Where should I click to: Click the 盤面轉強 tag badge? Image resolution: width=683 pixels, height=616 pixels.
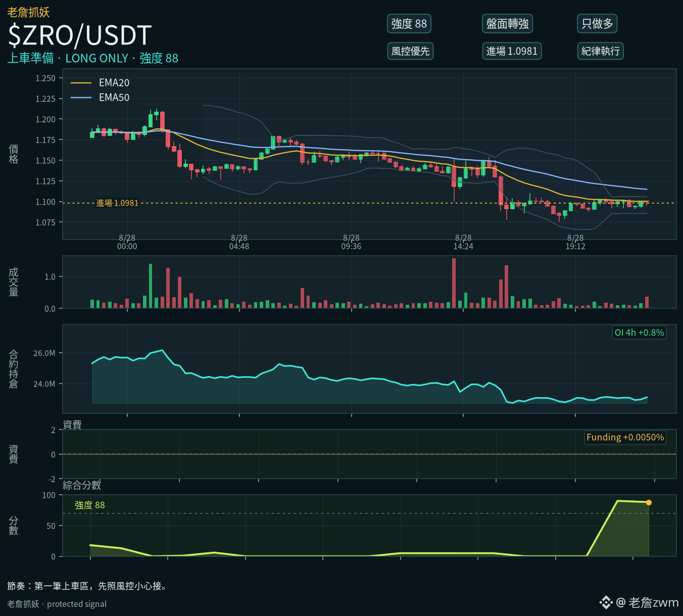coord(508,24)
